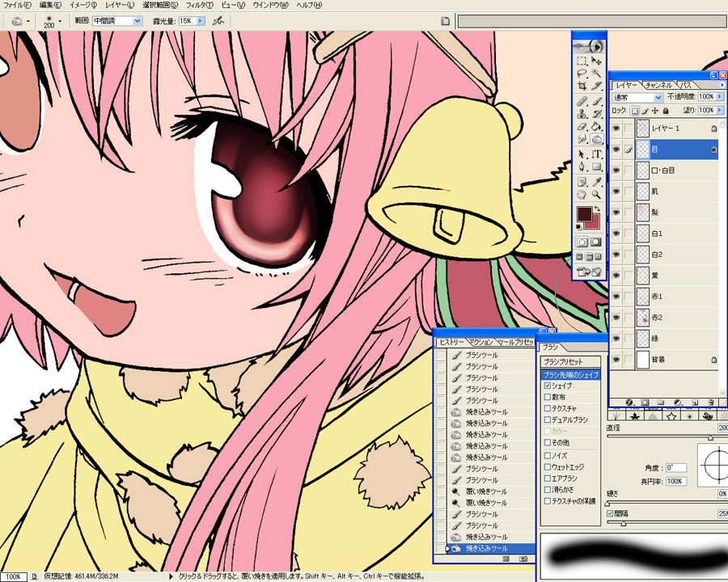
Task: Toggle lock transparent pixels in Layers panel
Action: (635, 111)
